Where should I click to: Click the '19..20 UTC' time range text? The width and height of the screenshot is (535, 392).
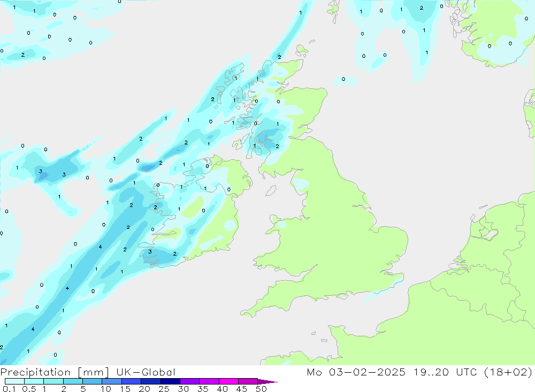(445, 372)
